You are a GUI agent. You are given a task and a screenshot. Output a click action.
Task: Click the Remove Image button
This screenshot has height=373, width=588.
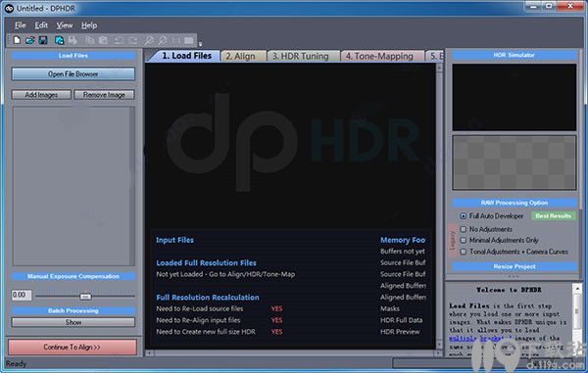click(104, 95)
